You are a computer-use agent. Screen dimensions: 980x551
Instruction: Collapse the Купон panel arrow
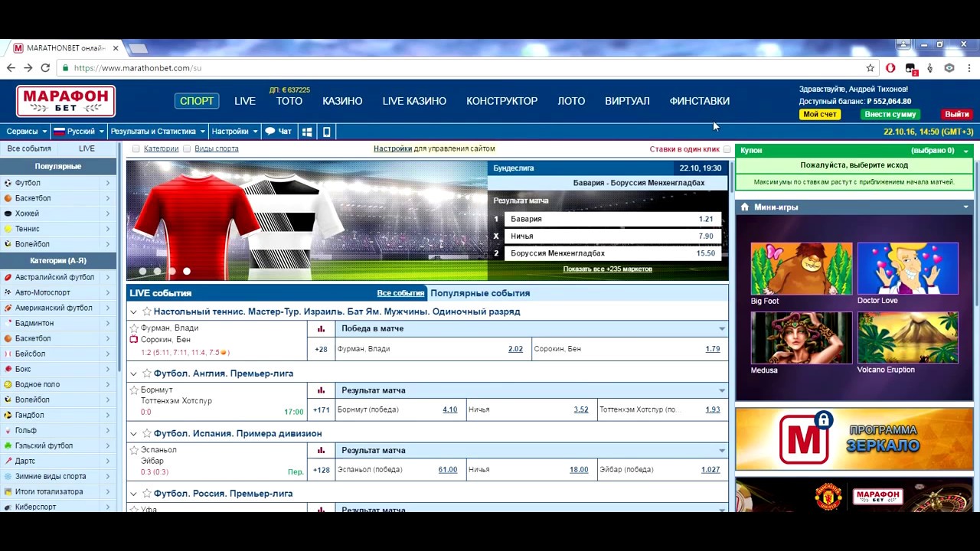pos(965,151)
